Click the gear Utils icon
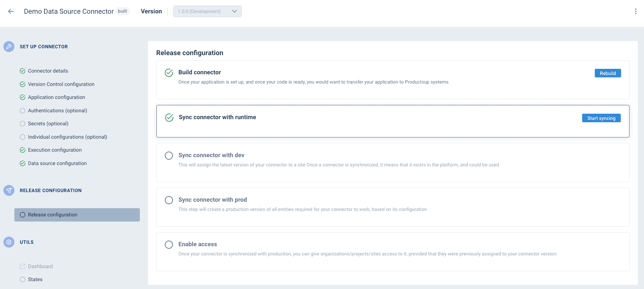 point(9,242)
